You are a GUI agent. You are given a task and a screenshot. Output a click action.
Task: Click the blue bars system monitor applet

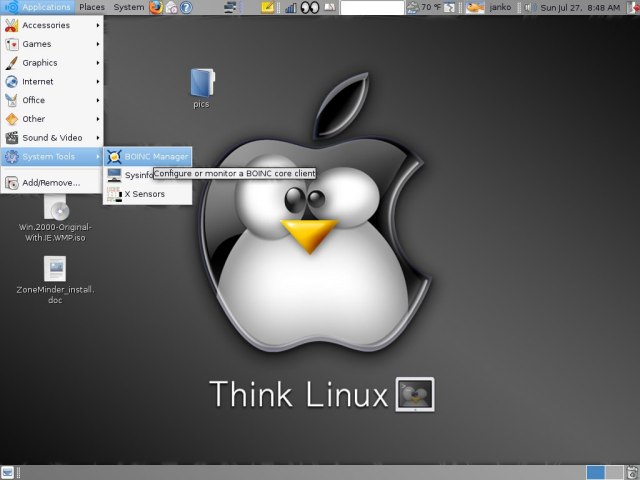291,7
